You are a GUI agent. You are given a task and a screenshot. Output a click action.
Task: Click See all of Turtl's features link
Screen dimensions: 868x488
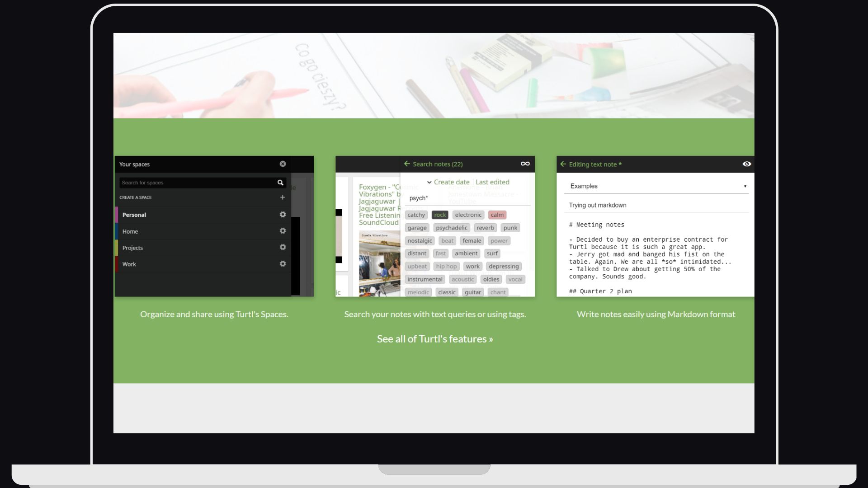[434, 339]
